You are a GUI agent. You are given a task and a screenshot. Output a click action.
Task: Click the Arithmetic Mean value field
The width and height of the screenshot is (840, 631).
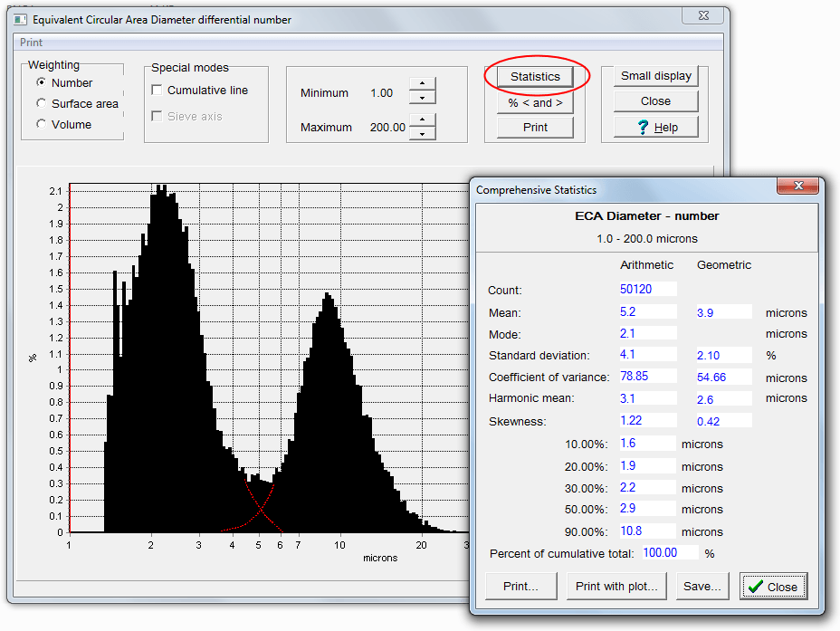tap(647, 312)
